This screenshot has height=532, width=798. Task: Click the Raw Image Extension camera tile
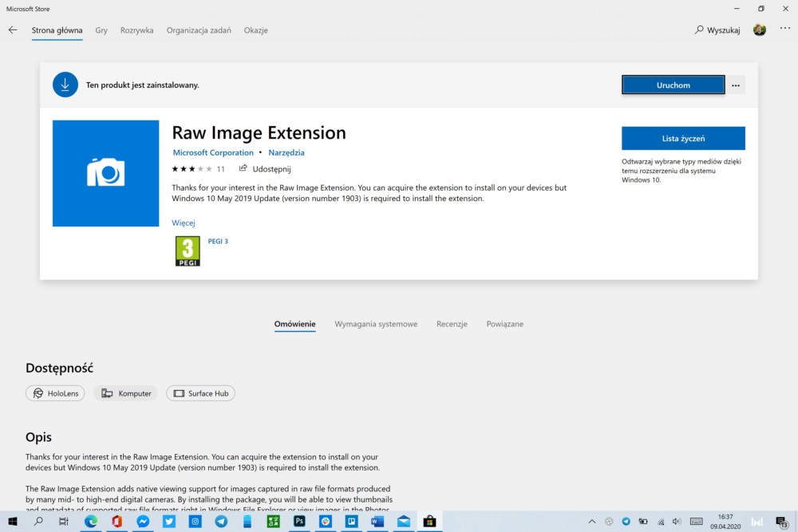(106, 173)
